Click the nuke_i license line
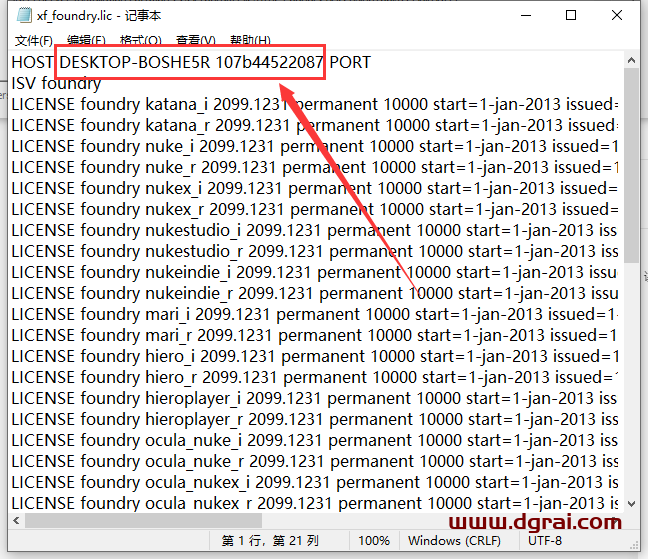This screenshot has width=648, height=559. coord(315,147)
